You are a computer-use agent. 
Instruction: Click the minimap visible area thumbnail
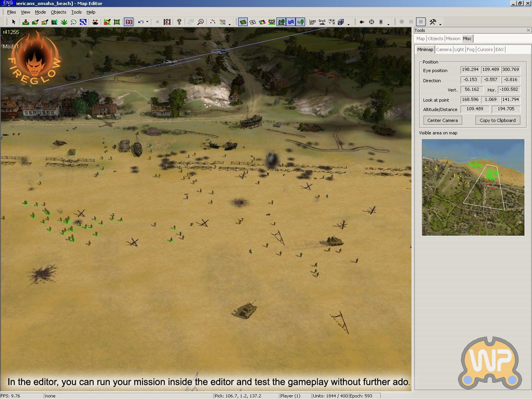(473, 187)
